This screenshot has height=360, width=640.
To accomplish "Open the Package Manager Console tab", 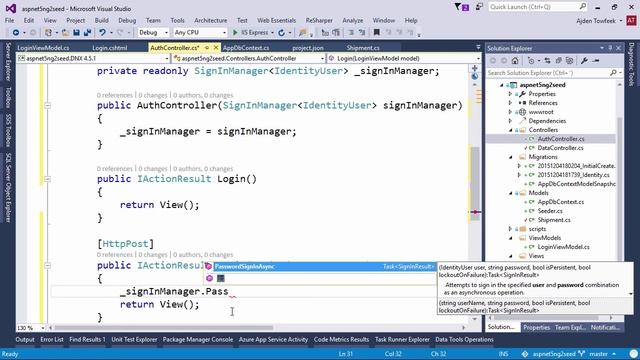I will pos(198,340).
